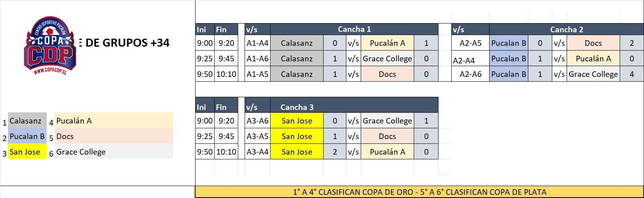Click the blue Pucalan B legend cell
Image resolution: width=644 pixels, height=198 pixels.
(27, 136)
